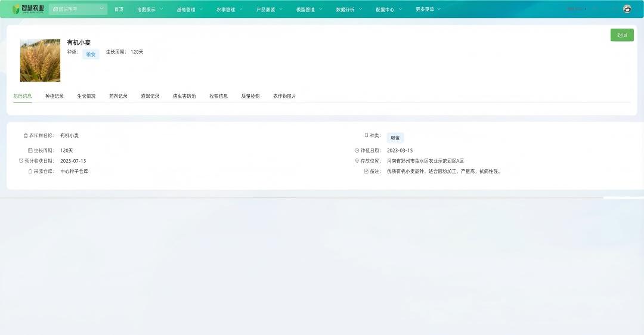The width and height of the screenshot is (644, 335).
Task: Click the organic wheat thumbnail image
Action: (x=40, y=60)
